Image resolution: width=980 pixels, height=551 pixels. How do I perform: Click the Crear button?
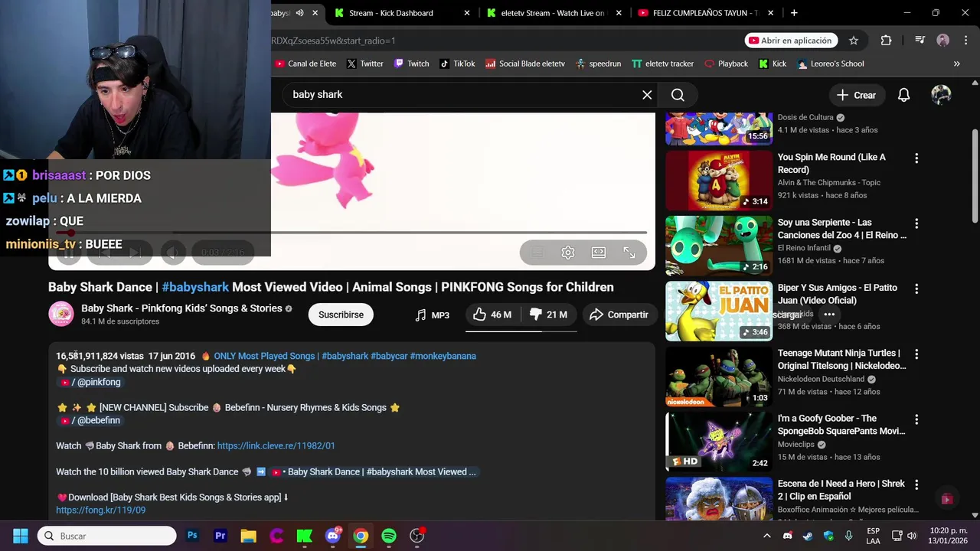(856, 95)
